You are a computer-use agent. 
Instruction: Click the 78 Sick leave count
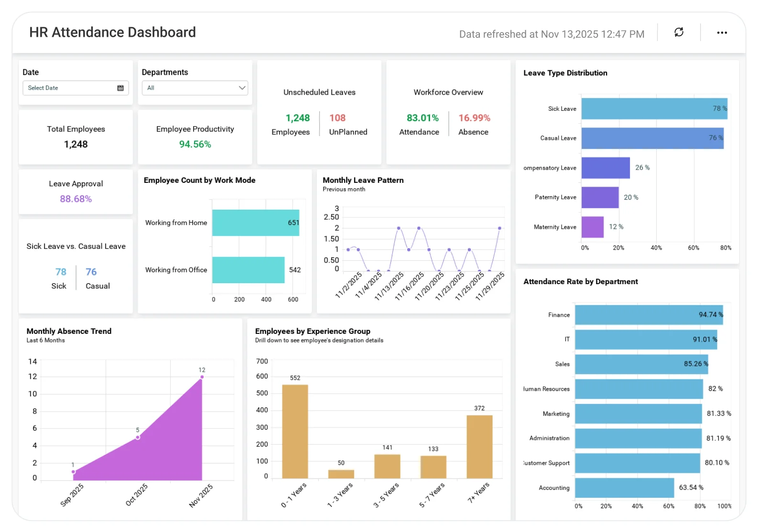click(61, 272)
